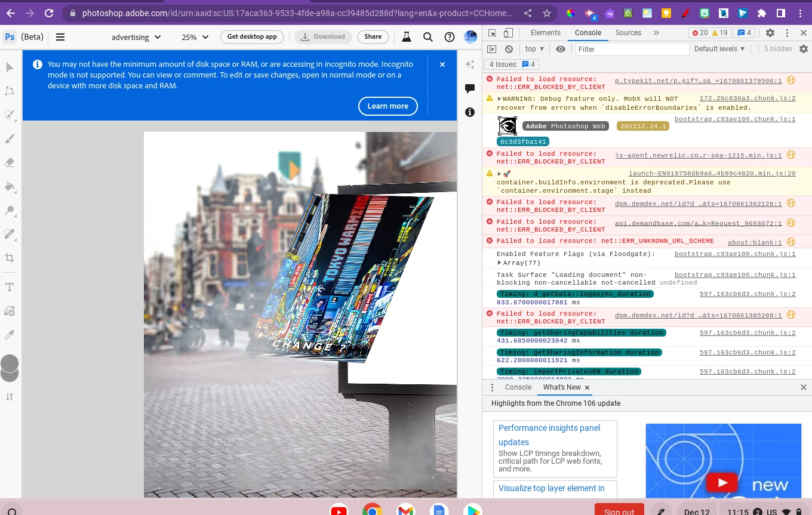Select the Eyedropper tool
Image resolution: width=812 pixels, height=515 pixels.
[x=10, y=335]
